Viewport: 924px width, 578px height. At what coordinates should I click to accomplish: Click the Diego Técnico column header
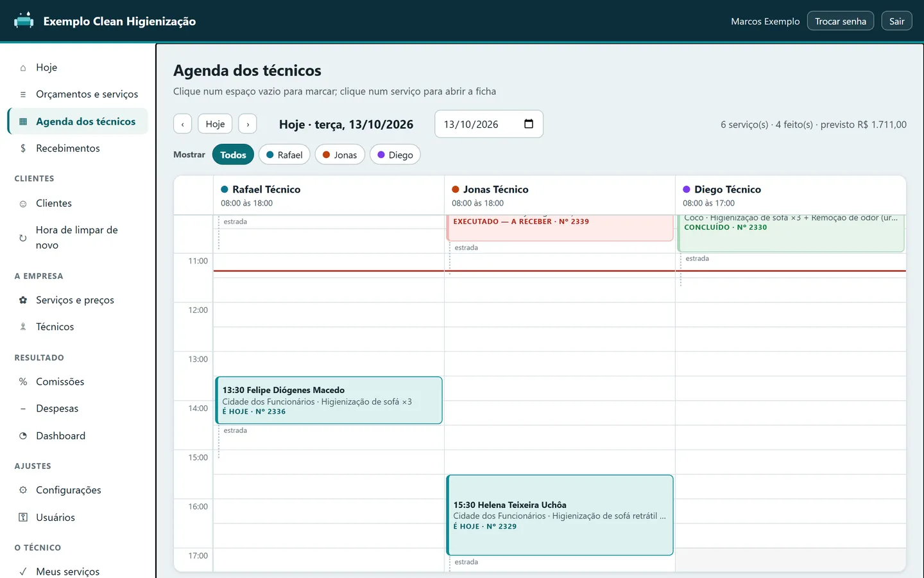tap(791, 195)
